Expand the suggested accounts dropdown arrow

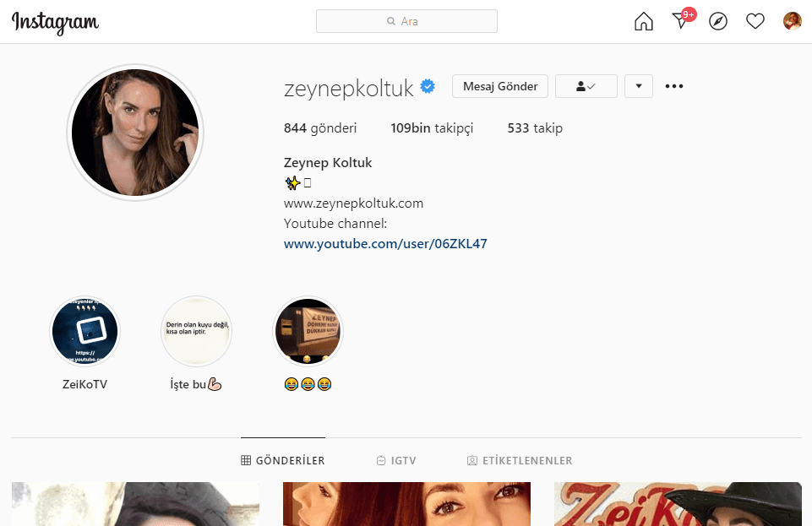point(639,86)
